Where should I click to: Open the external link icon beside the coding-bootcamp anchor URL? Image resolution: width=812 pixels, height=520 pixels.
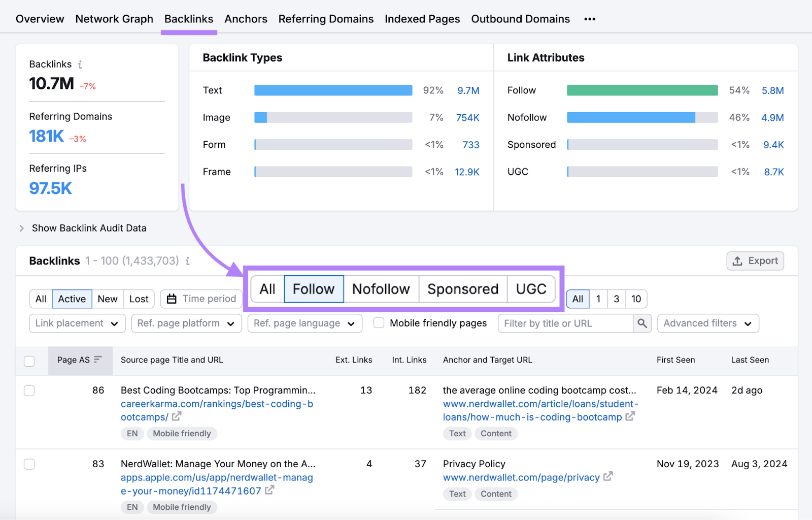coord(630,417)
